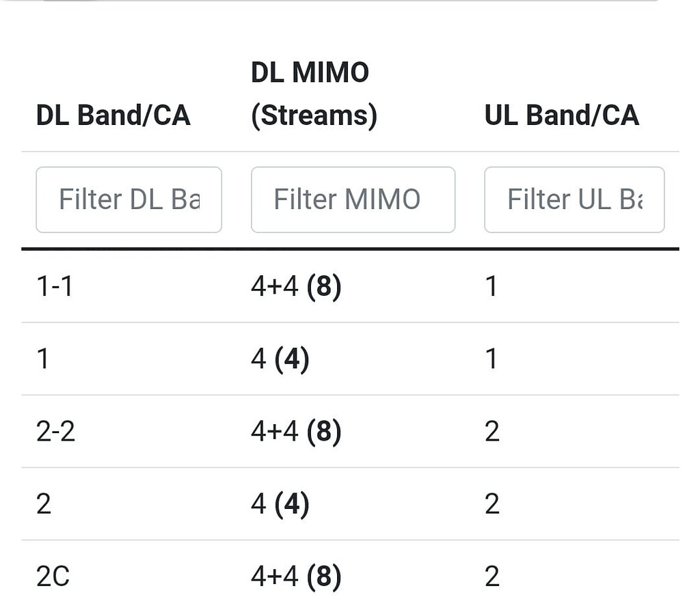Image resolution: width=700 pixels, height=610 pixels.
Task: Click the 4+4 (8) value in the 2-2 row
Action: pyautogui.click(x=297, y=432)
